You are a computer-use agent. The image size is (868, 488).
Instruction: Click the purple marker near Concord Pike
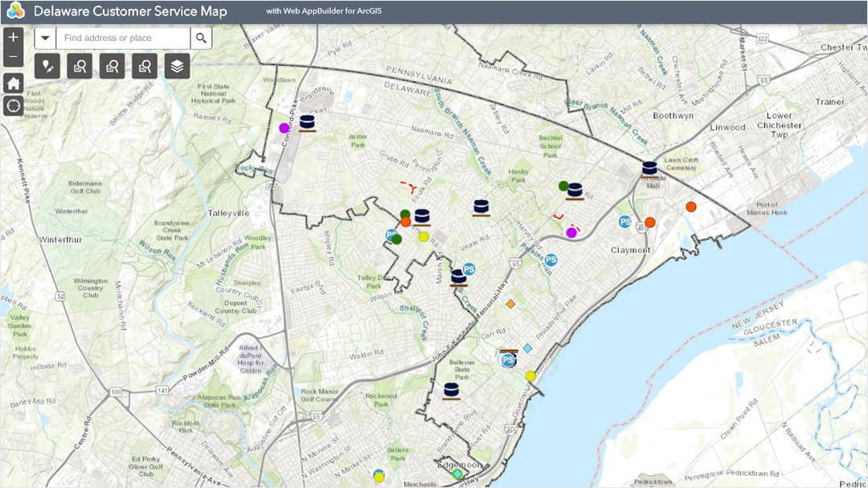(285, 125)
